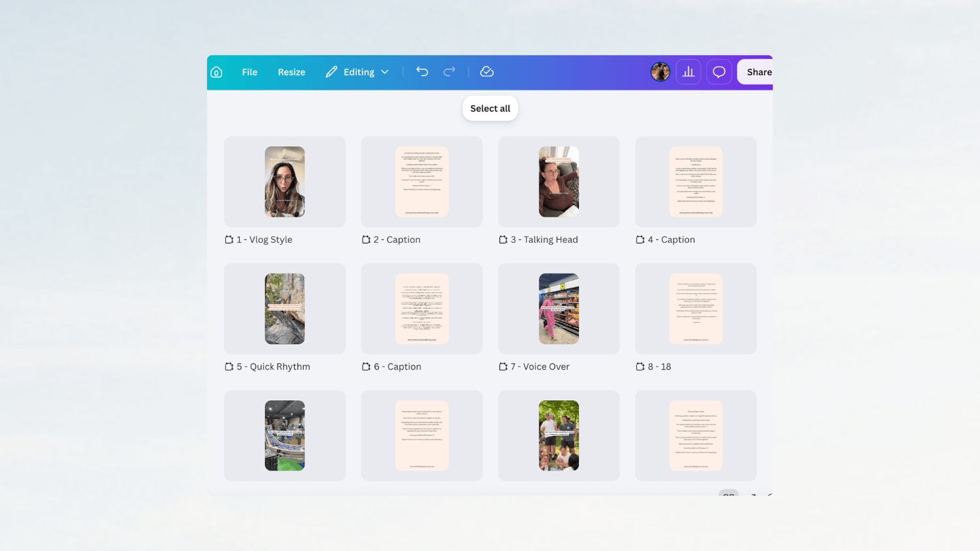Screen dimensions: 980x551
Task: Click notes icon beside 5 - Quick Rhythm
Action: (x=229, y=367)
